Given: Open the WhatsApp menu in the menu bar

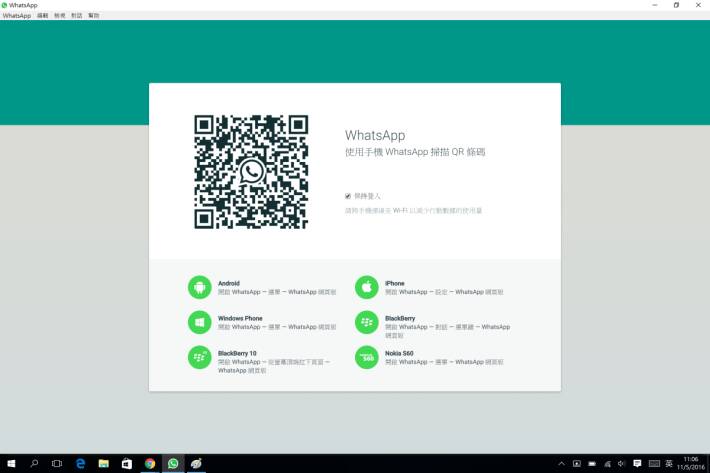Looking at the screenshot, I should [17, 15].
